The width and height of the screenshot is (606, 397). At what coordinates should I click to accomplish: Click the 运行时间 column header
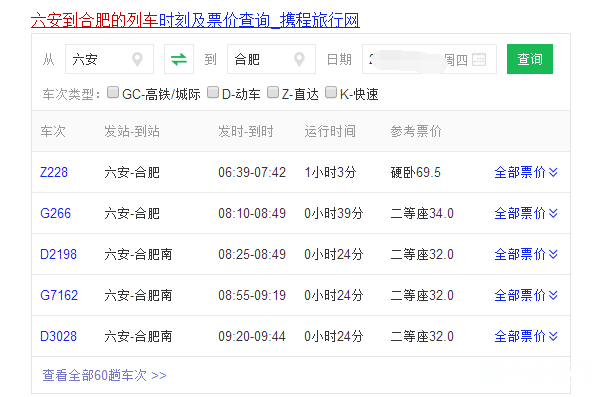pos(330,131)
